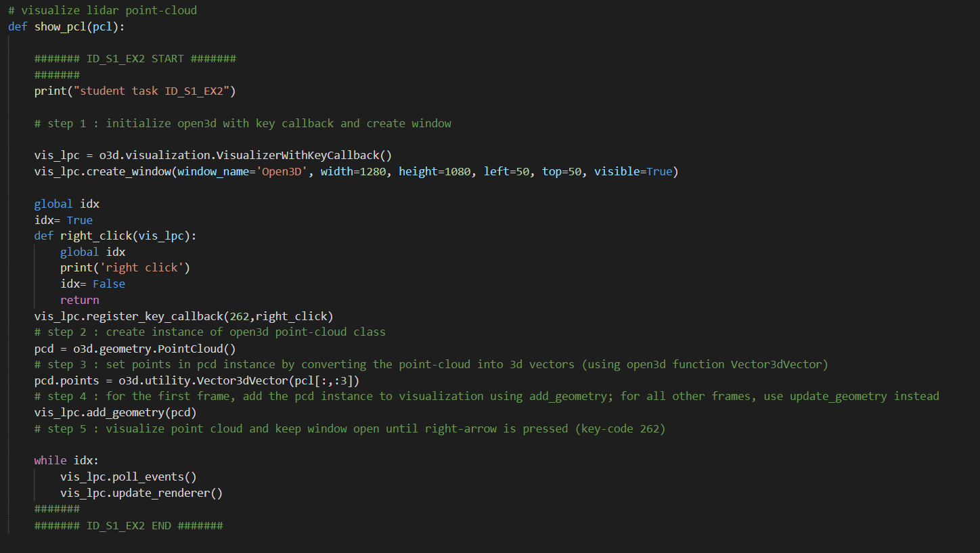Screen dimensions: 980x553
Task: Click the 'idx= False' assignment line
Action: point(93,284)
